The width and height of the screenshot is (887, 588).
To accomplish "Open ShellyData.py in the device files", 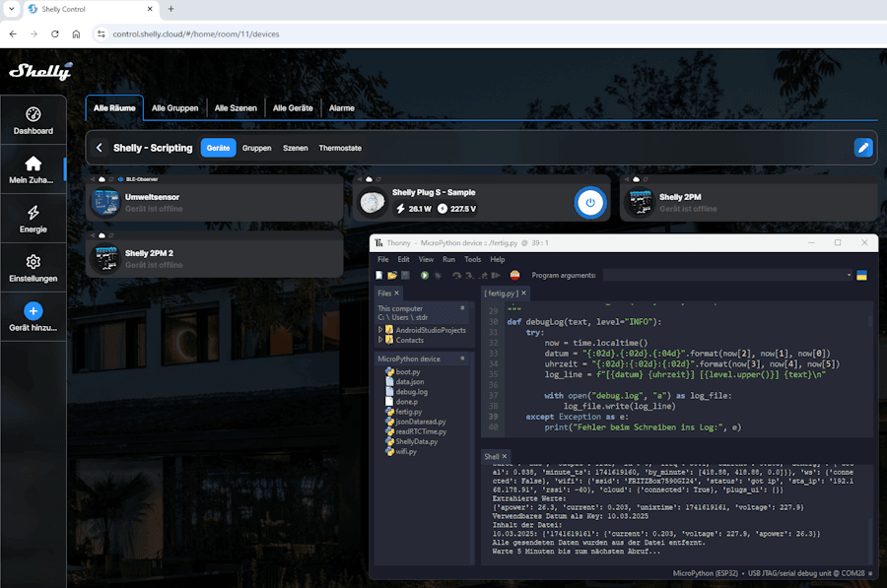I will (x=417, y=441).
